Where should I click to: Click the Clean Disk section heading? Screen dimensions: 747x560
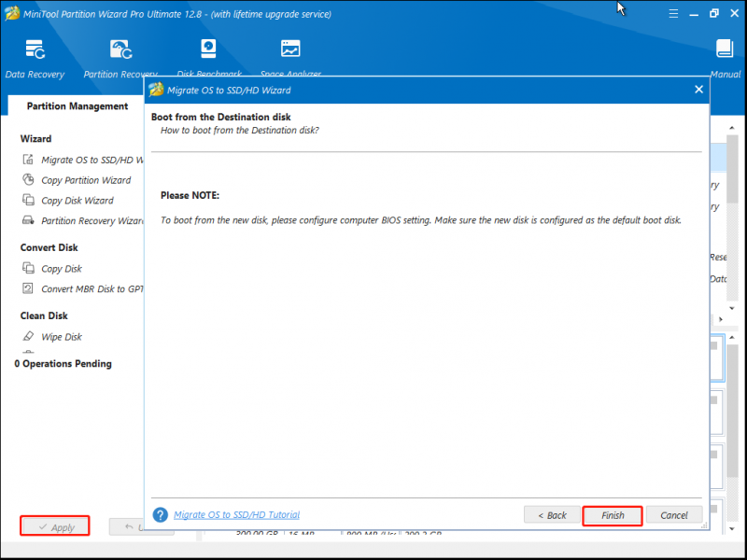(x=44, y=315)
